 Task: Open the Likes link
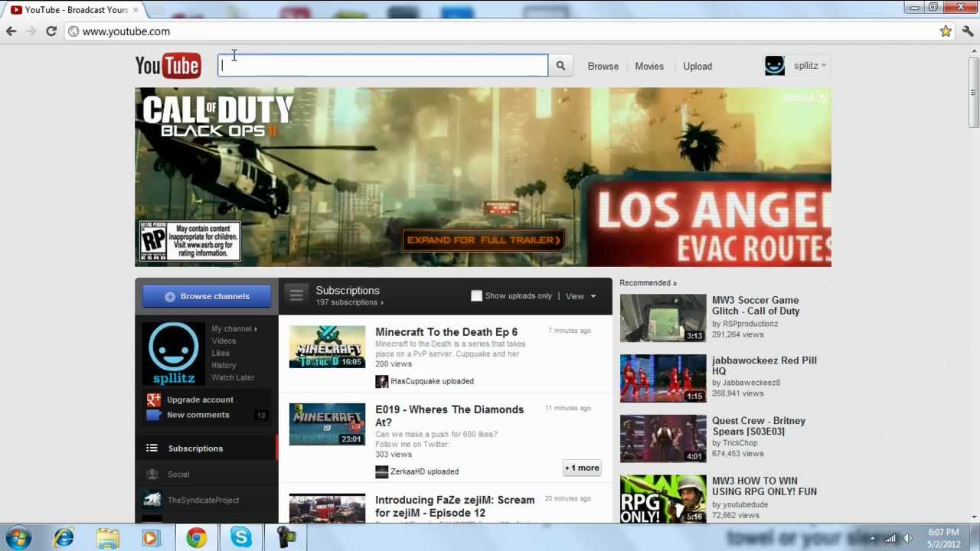[x=220, y=354]
